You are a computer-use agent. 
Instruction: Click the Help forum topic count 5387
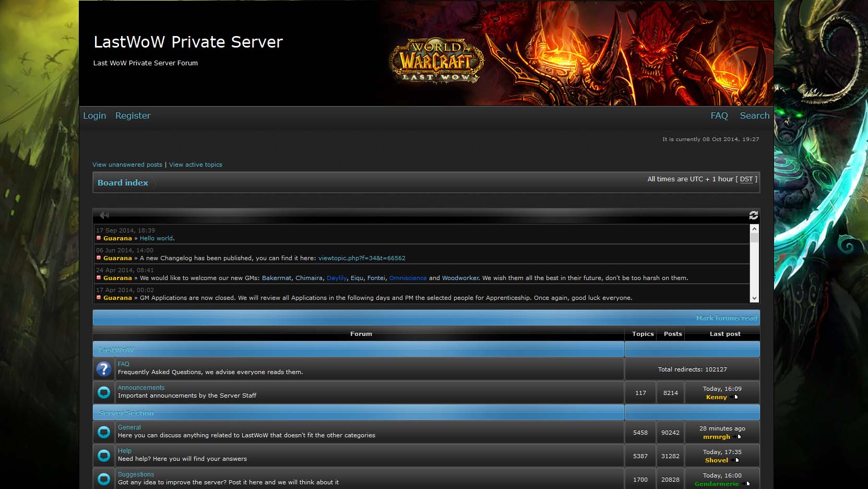(640, 456)
